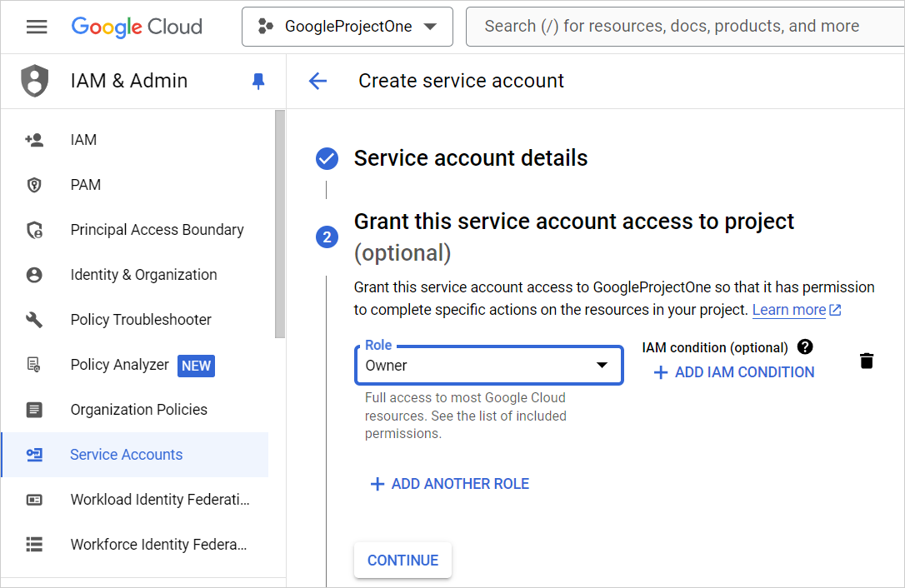This screenshot has height=588, width=905.
Task: Expand the Service account details step
Action: click(470, 158)
